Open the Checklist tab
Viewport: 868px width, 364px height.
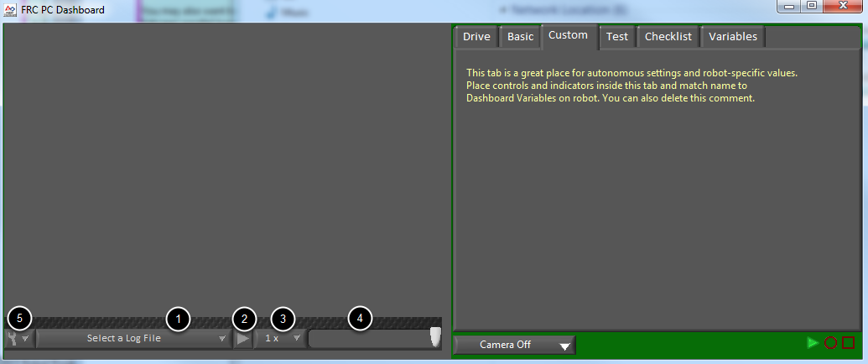(668, 37)
